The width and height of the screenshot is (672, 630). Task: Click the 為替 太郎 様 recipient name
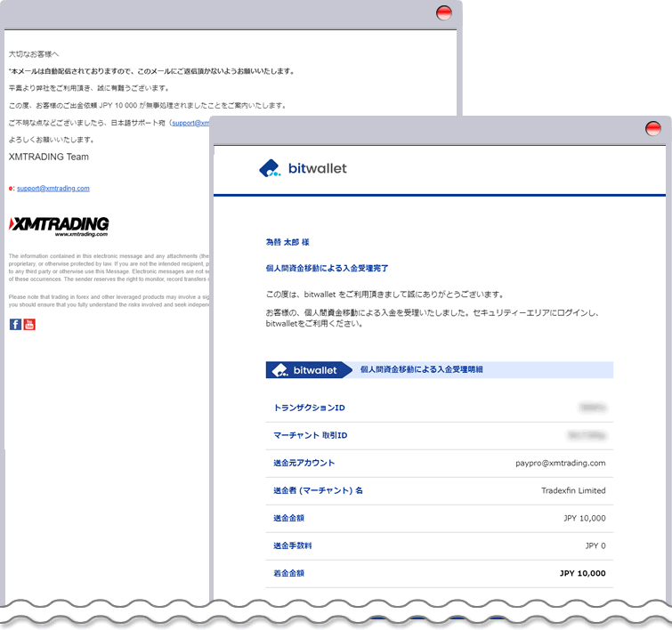click(287, 242)
